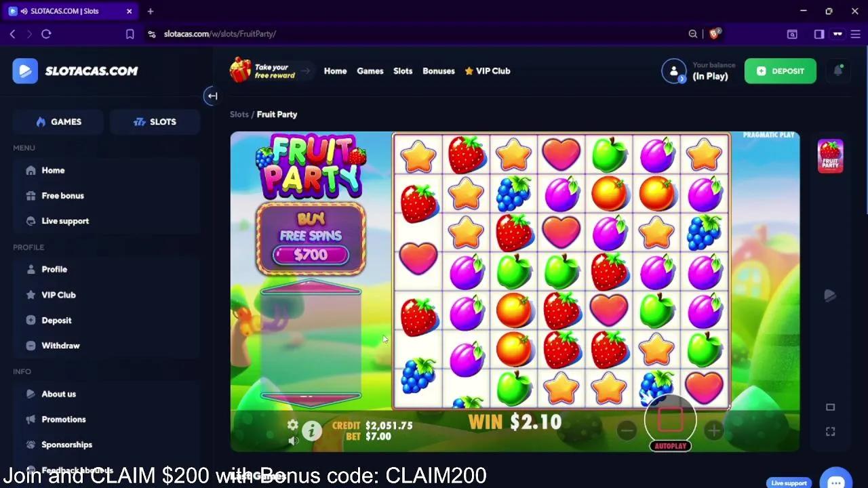
Task: Select the Fruit Party game thumbnail
Action: 830,156
